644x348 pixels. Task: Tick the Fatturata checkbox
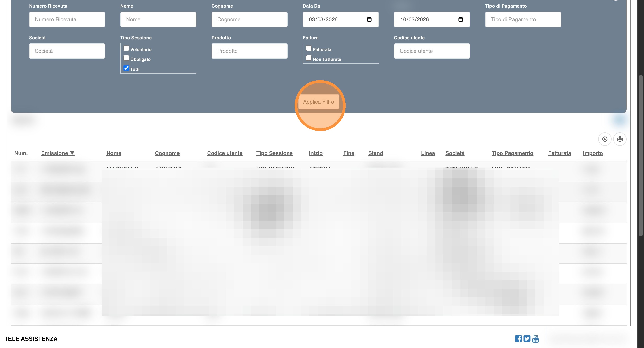(x=309, y=48)
